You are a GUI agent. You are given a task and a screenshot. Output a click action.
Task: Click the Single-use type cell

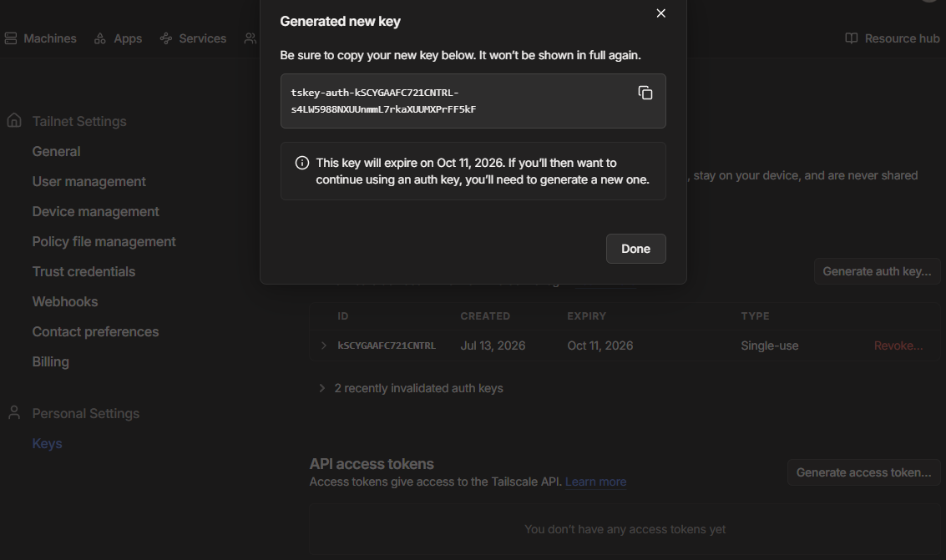[769, 346]
